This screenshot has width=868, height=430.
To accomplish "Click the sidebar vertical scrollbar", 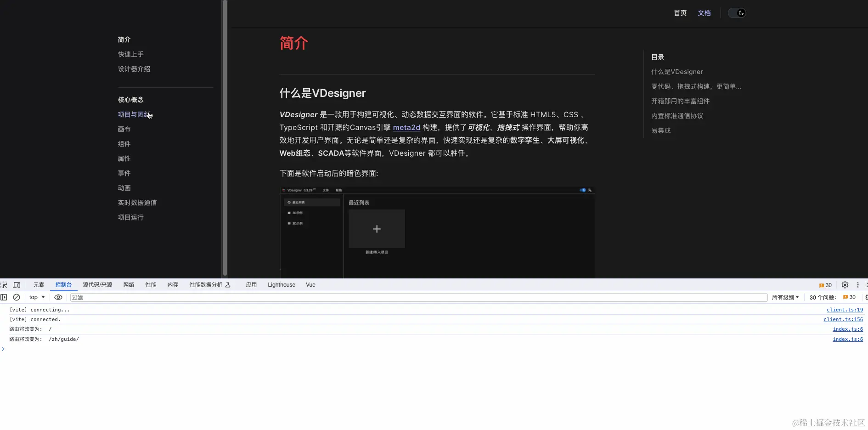I will click(x=225, y=138).
